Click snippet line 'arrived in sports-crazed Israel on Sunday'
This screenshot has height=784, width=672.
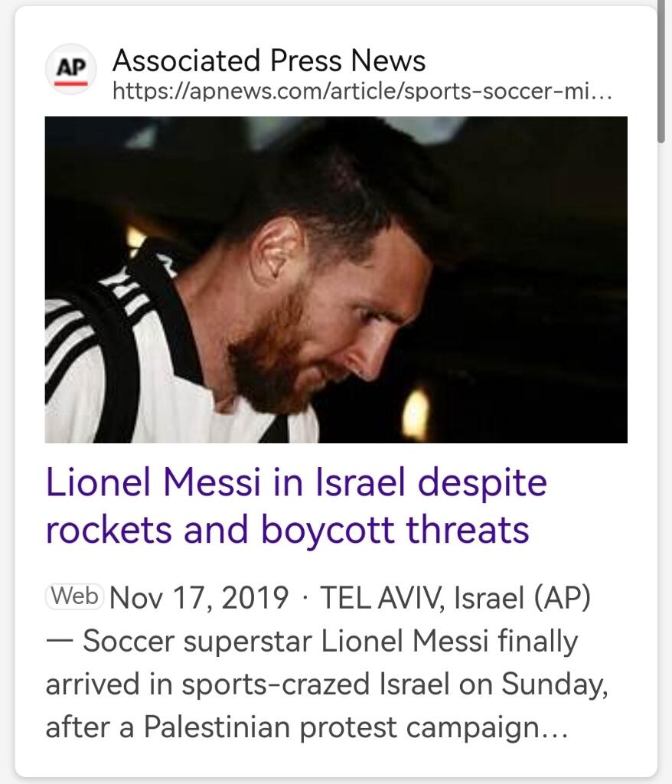click(x=327, y=684)
